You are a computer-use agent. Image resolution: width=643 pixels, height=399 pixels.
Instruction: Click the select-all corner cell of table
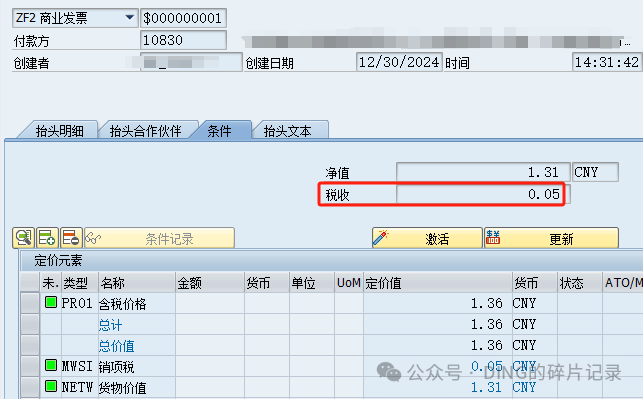pyautogui.click(x=30, y=282)
